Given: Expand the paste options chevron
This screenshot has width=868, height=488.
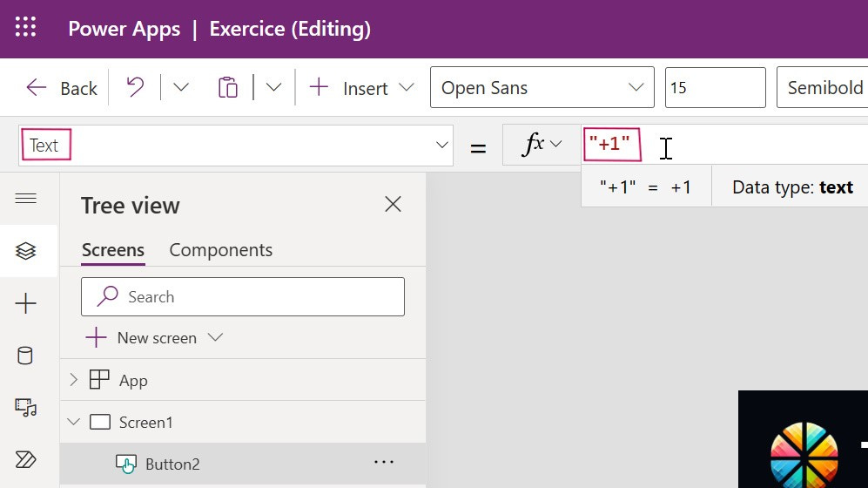Looking at the screenshot, I should tap(273, 87).
